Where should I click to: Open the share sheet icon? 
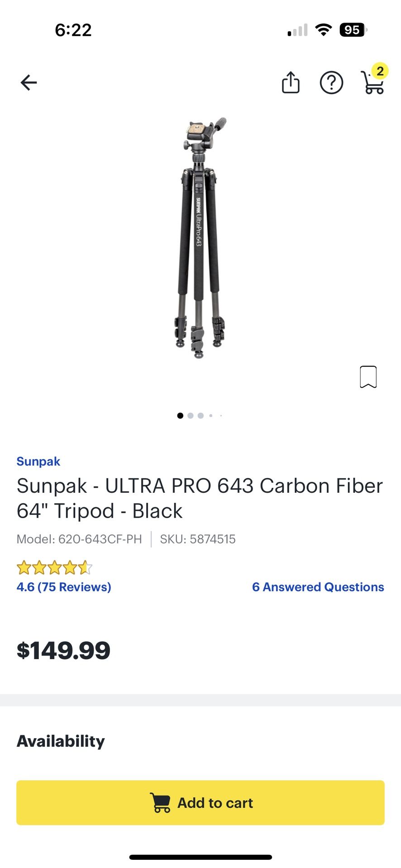[291, 83]
